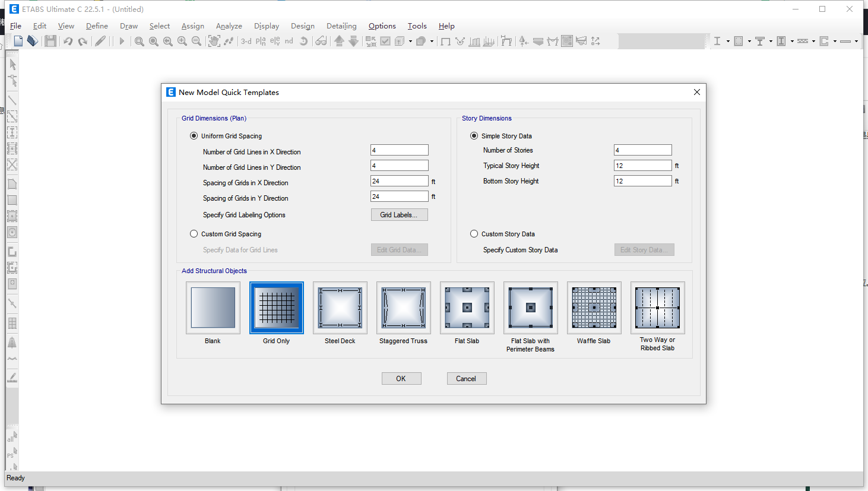Move up in list arrow icon
This screenshot has height=491, width=868.
click(x=339, y=41)
